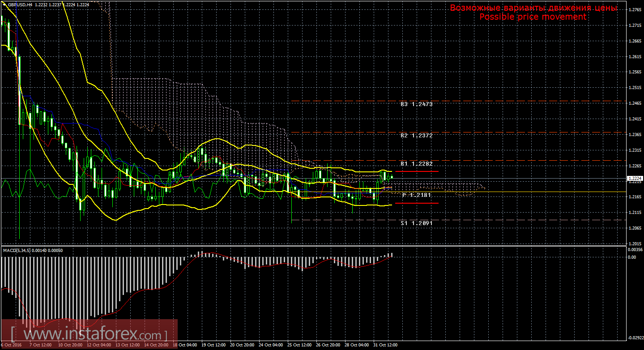Click the 1.2265 price axis label
The image size is (644, 350).
(x=635, y=166)
